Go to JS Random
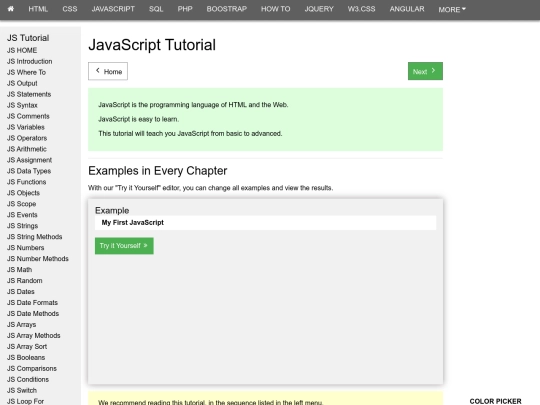 24,281
